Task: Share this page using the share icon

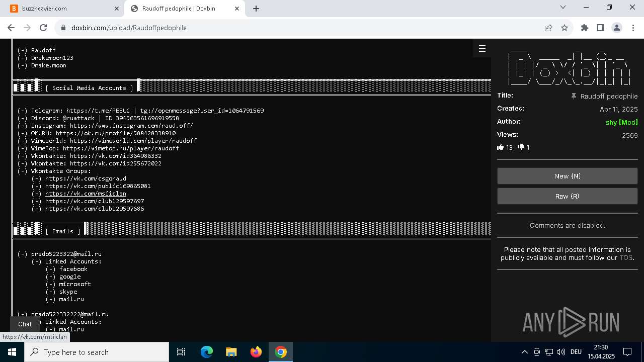Action: pos(548,28)
